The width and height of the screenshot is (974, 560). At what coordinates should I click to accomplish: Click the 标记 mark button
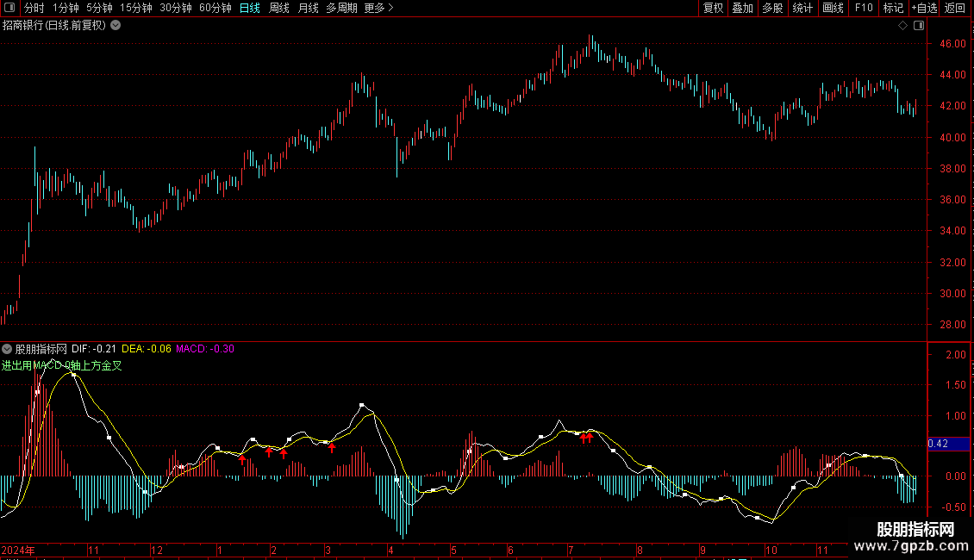coord(893,8)
